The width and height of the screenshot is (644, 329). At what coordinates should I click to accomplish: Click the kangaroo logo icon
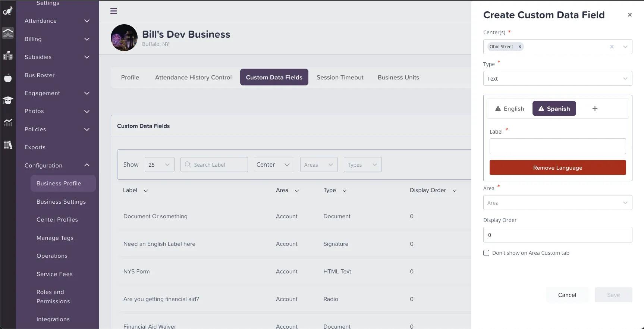(x=8, y=11)
